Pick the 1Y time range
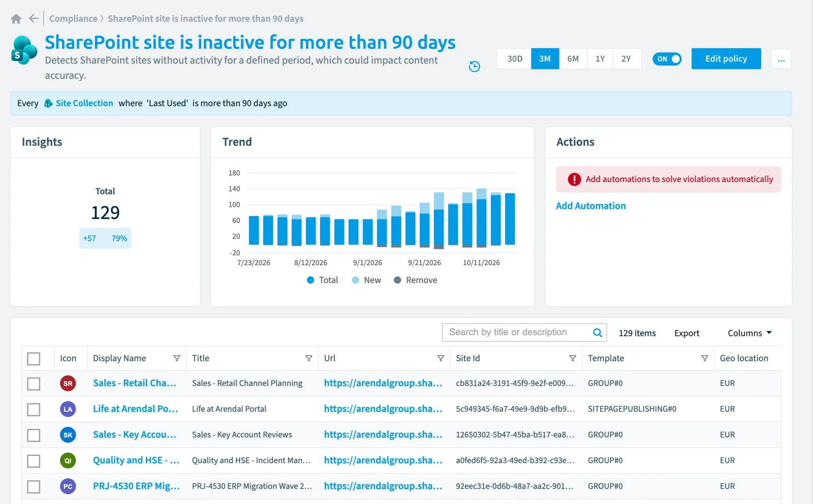 [600, 59]
